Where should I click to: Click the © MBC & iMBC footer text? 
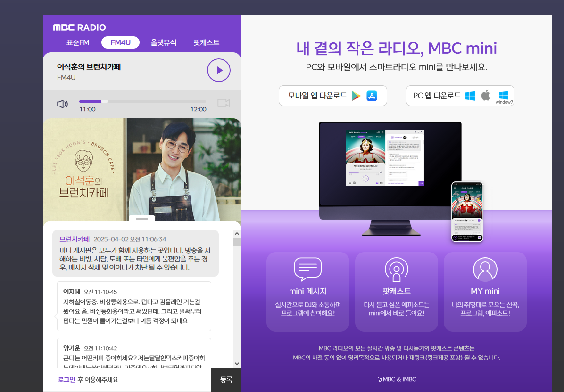397,379
